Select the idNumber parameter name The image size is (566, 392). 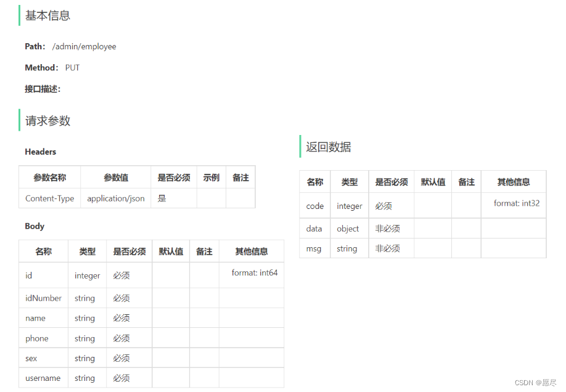pyautogui.click(x=43, y=298)
